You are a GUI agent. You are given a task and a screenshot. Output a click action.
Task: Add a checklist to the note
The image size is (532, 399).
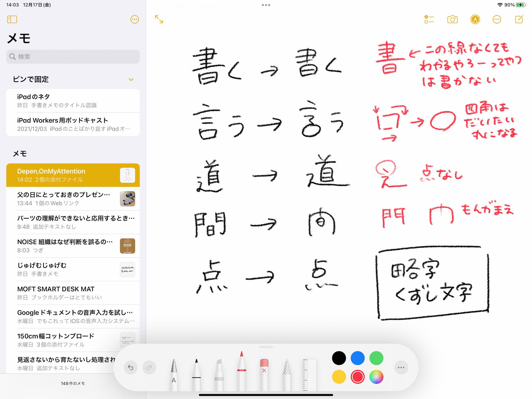coord(429,19)
